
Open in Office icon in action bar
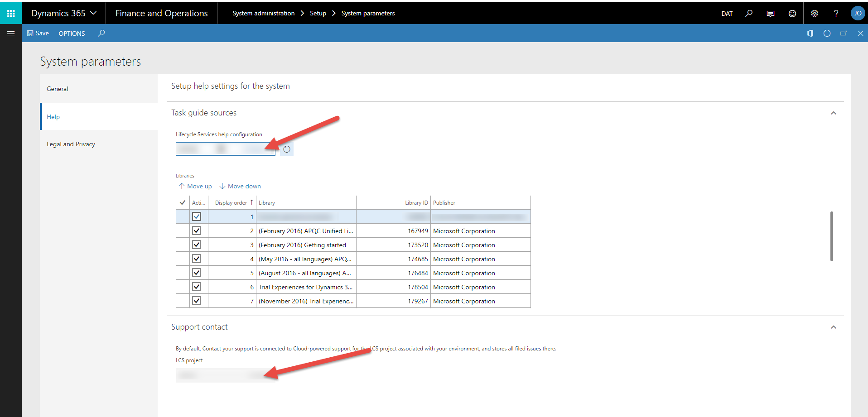tap(810, 34)
